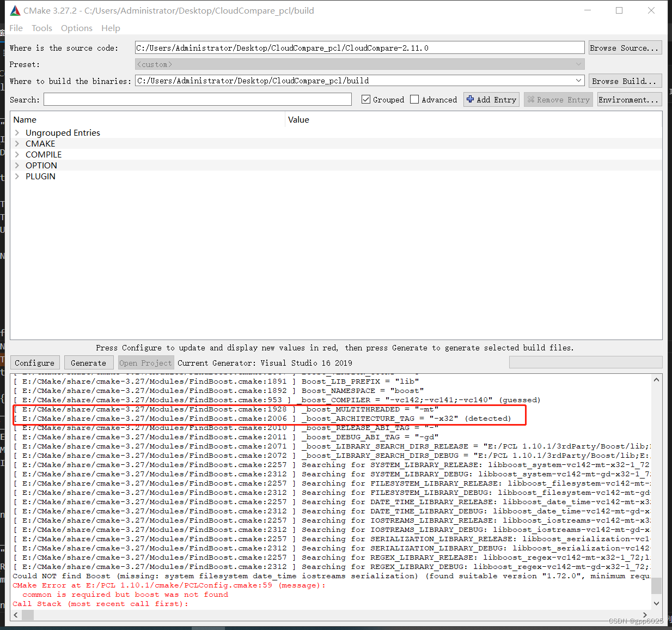Click the plus icon on Add Entry

[x=471, y=99]
